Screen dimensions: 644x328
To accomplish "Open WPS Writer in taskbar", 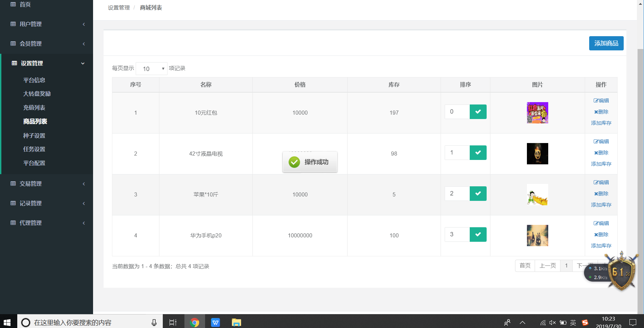I will (215, 322).
